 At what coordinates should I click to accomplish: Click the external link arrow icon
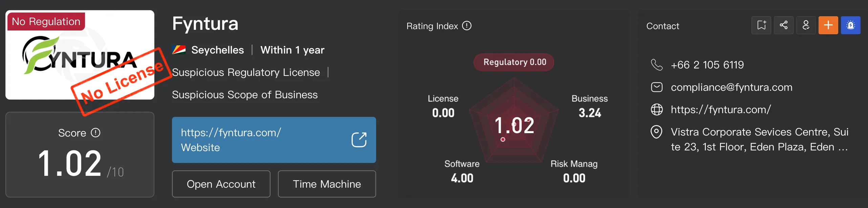pos(359,140)
